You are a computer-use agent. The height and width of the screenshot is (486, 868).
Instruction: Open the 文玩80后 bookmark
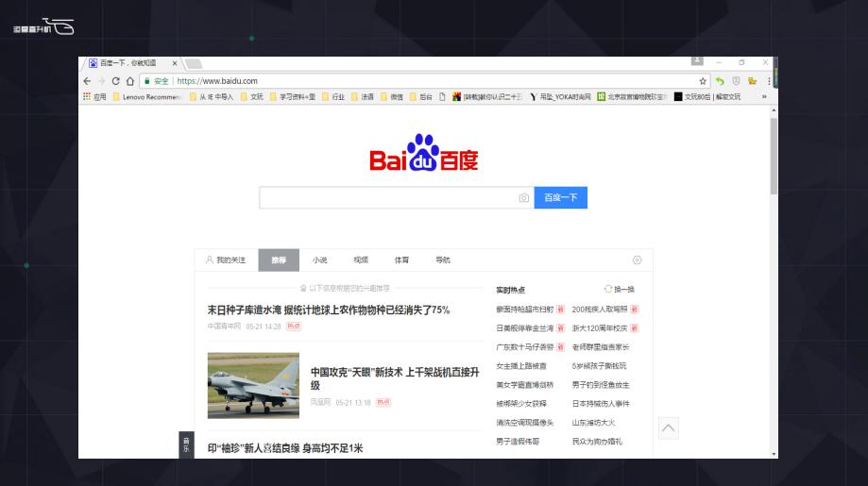pos(706,97)
